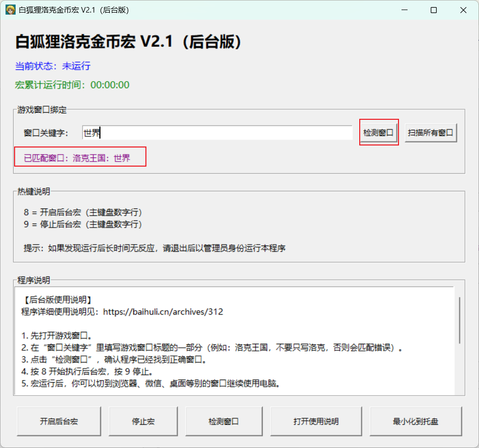Click the 宏累计运行时间 00:00:00 timer text
This screenshot has height=448, width=479.
click(x=72, y=85)
